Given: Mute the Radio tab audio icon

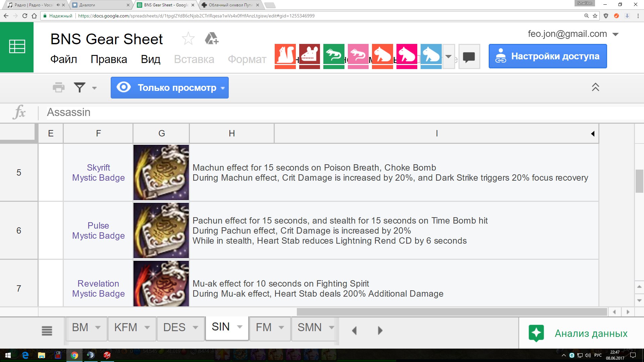Looking at the screenshot, I should (x=58, y=5).
